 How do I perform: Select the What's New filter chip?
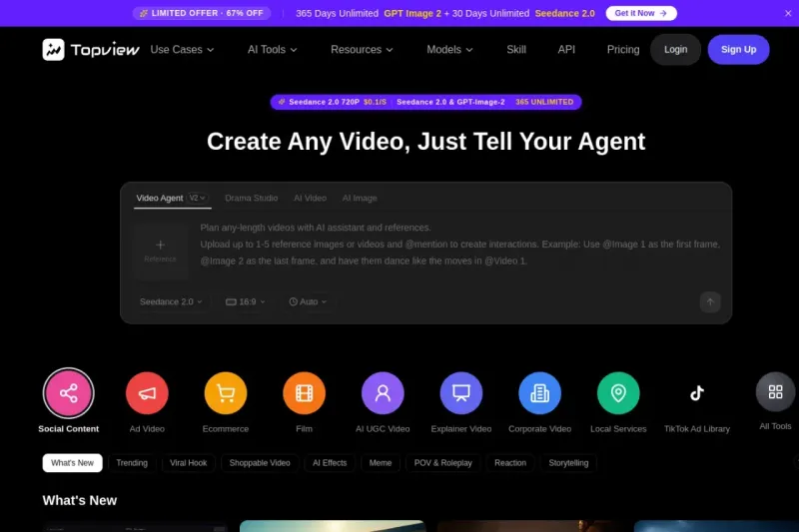pos(72,463)
